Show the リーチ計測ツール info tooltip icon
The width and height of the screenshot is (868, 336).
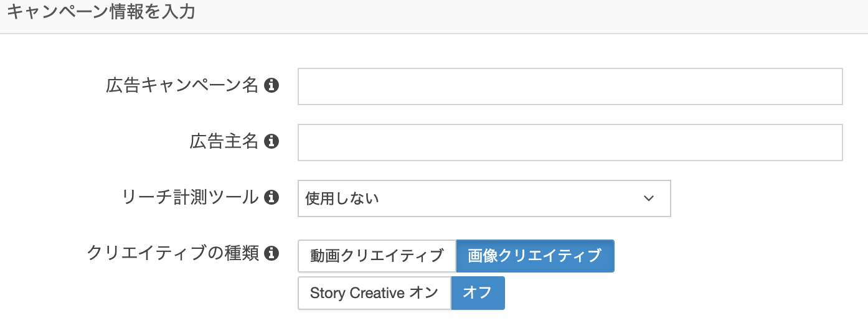(x=271, y=198)
